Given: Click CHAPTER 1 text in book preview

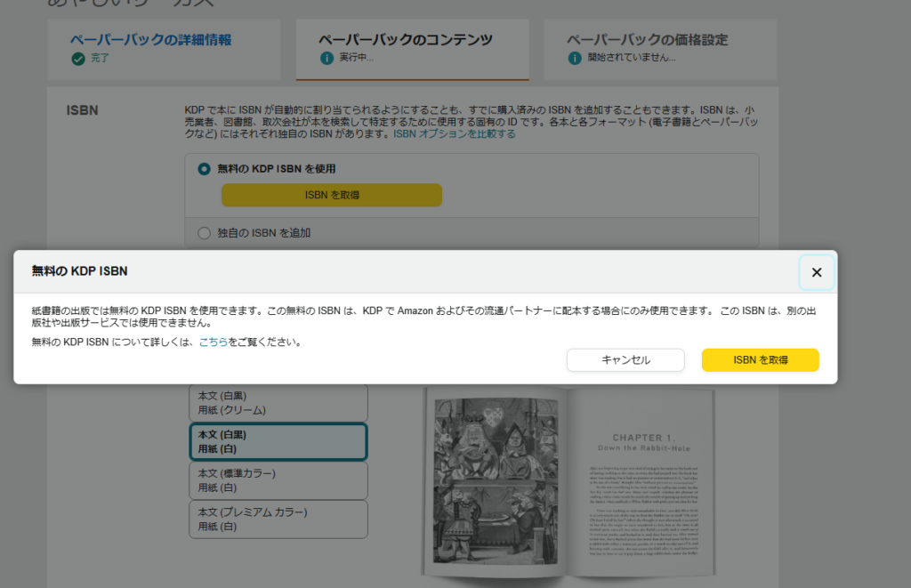Looking at the screenshot, I should coord(644,438).
